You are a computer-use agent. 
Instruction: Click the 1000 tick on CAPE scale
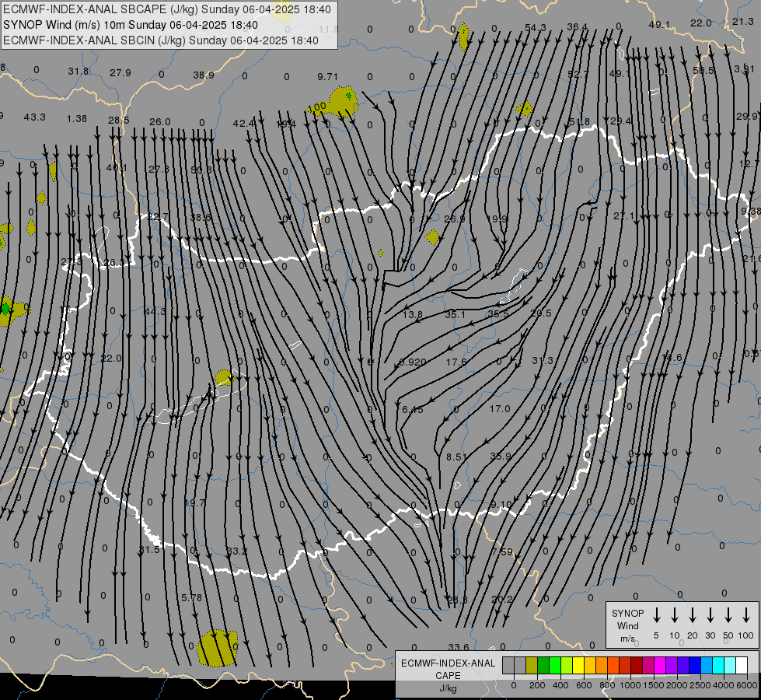(x=630, y=685)
